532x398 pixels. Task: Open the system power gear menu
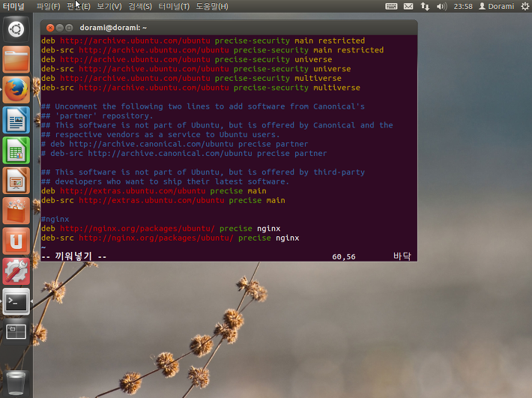point(525,6)
